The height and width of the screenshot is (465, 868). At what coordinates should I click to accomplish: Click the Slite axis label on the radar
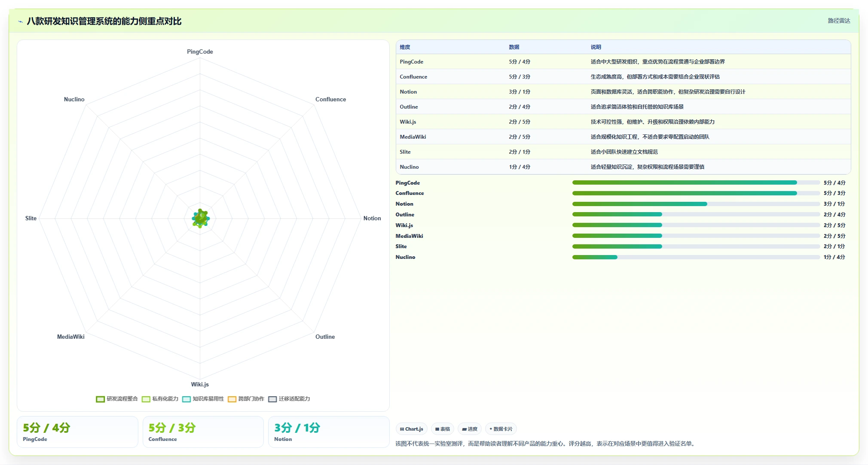[x=31, y=218]
